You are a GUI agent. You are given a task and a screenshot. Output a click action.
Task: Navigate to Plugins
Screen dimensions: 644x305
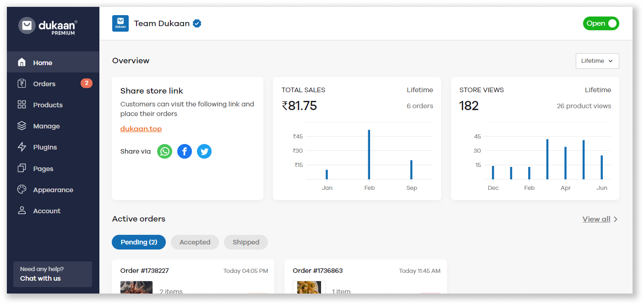tap(53, 147)
